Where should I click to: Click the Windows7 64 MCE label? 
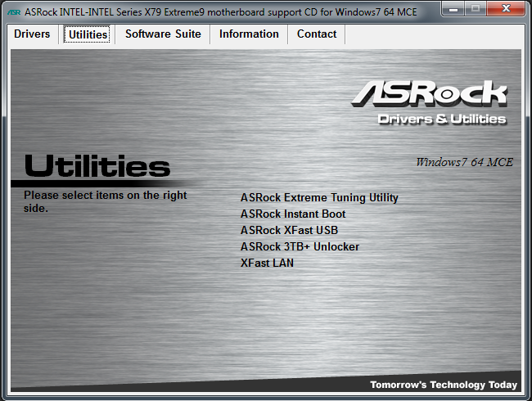(465, 162)
